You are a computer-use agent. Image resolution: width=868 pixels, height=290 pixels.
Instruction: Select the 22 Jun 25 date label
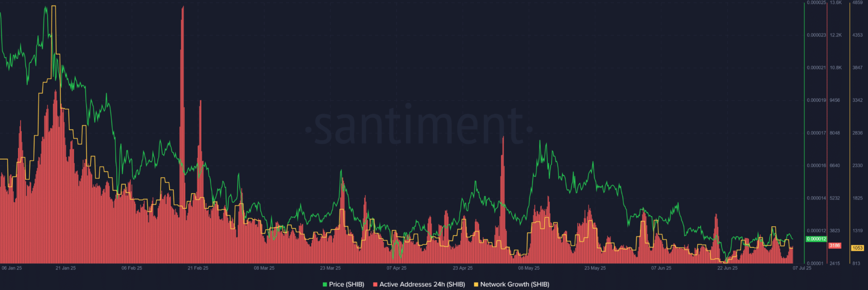[x=728, y=268]
